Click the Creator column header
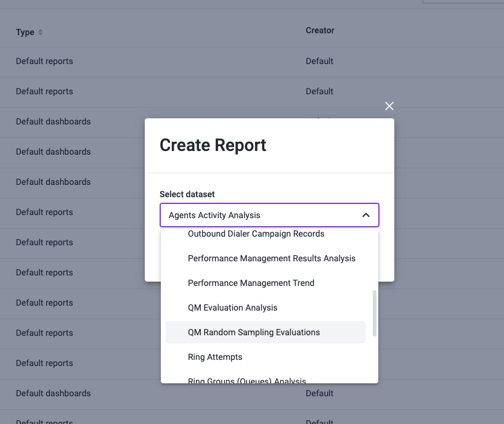Screen dimensions: 504x424 (x=320, y=30)
